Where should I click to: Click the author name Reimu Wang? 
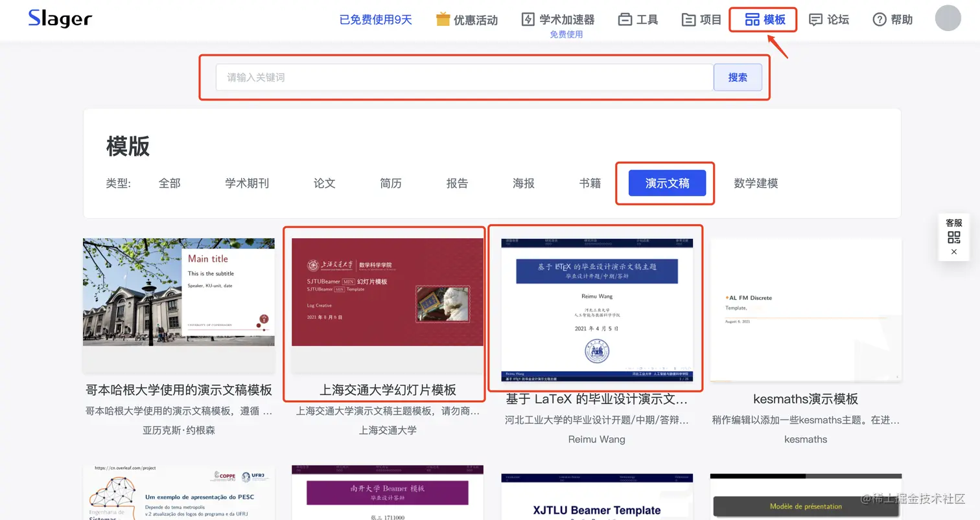[597, 439]
